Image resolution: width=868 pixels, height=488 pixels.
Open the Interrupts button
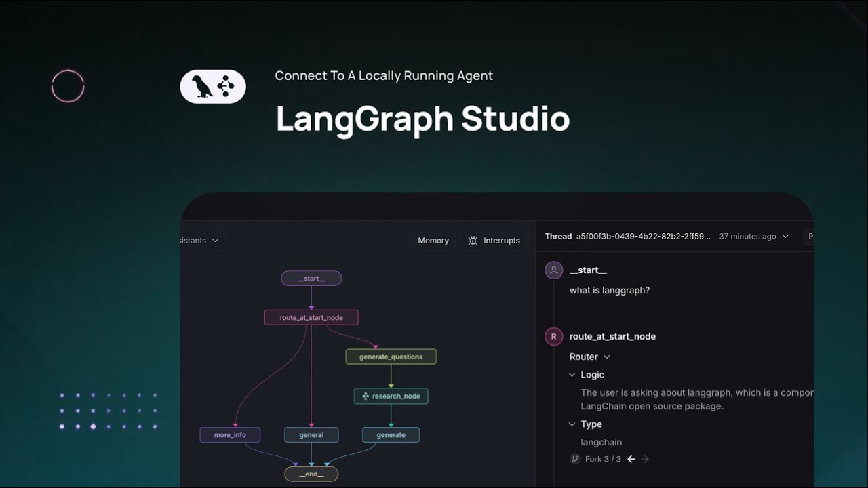pos(494,241)
